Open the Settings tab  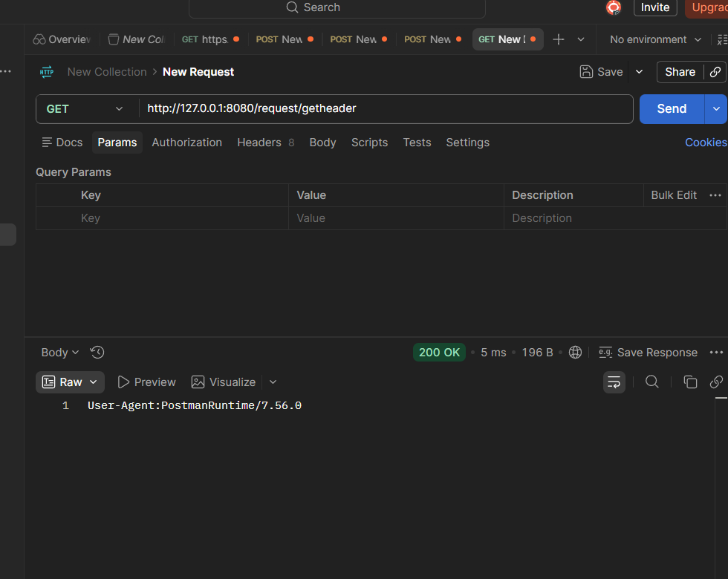(467, 143)
